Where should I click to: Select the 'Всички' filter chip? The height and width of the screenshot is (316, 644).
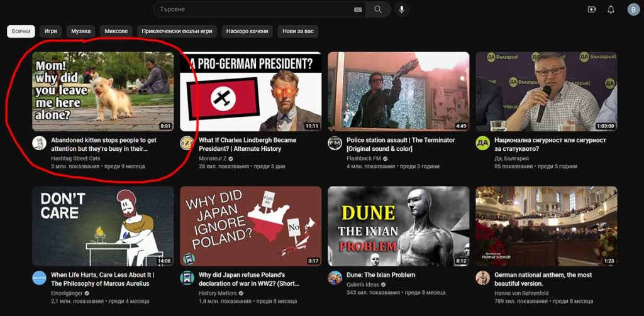[x=21, y=31]
